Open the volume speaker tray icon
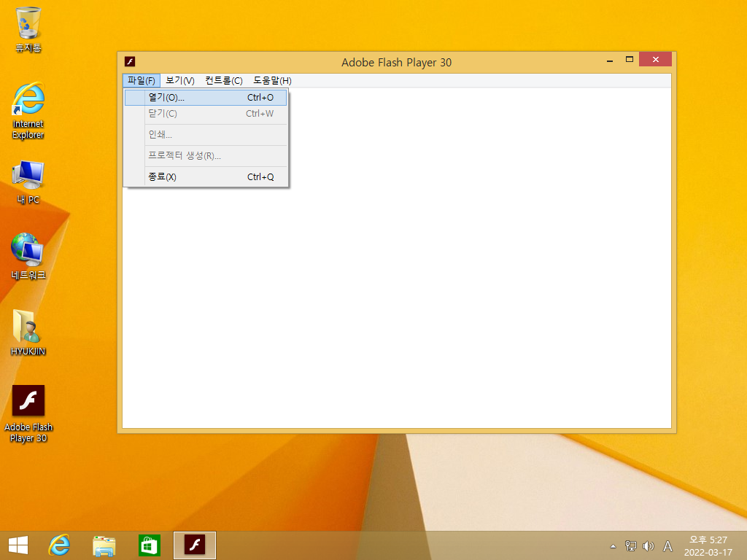 tap(649, 546)
